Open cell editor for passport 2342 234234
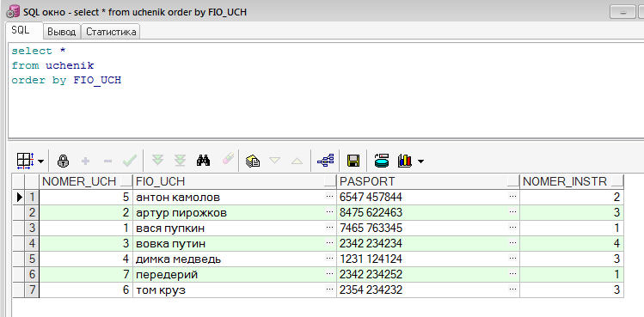Screen dimensions: 644x317 click(x=512, y=243)
